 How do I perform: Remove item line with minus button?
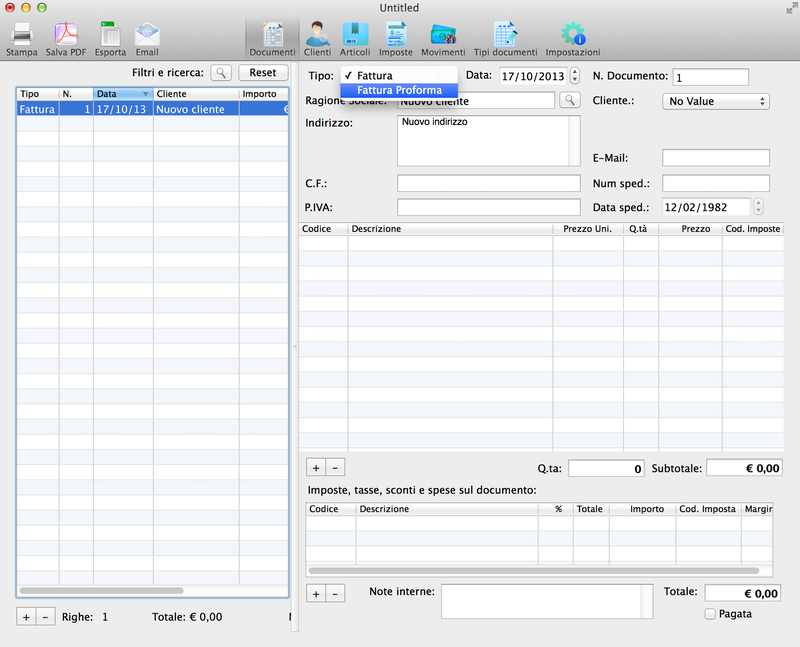tap(335, 467)
